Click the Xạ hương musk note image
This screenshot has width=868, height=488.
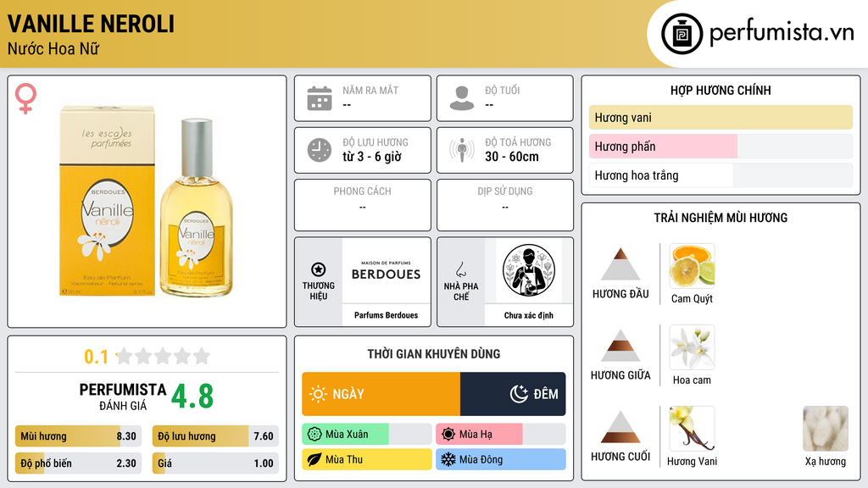click(x=826, y=428)
